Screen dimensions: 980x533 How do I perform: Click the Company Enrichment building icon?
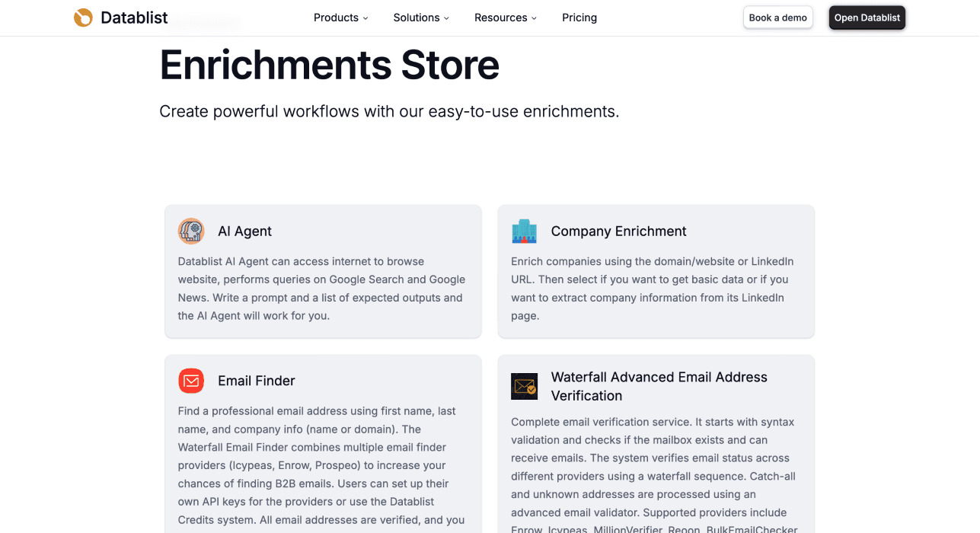pyautogui.click(x=524, y=231)
